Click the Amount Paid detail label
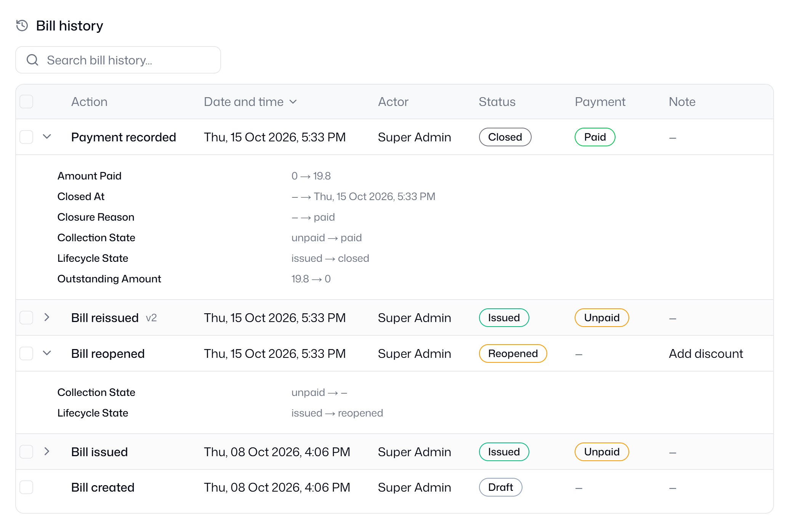 click(x=89, y=176)
